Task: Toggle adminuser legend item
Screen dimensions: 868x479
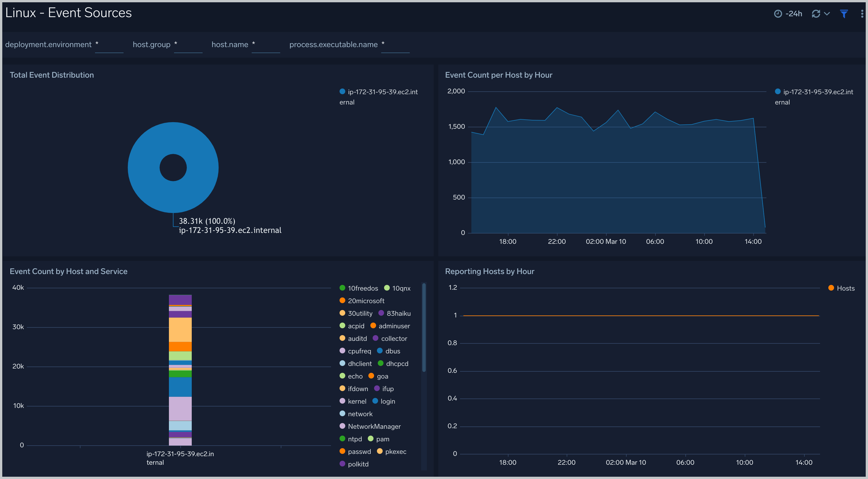Action: [x=390, y=326]
